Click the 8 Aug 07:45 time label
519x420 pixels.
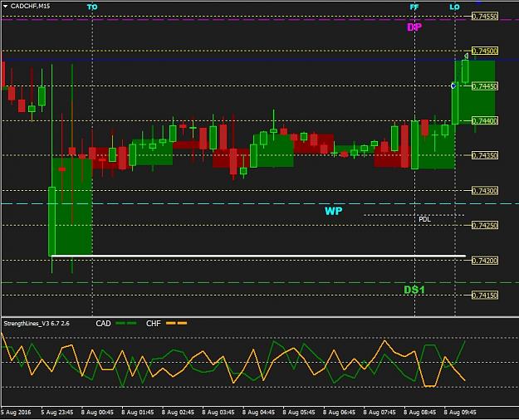pos(379,413)
